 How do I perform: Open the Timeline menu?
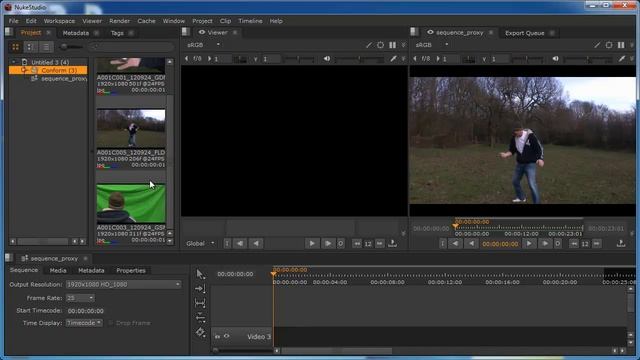coord(250,21)
